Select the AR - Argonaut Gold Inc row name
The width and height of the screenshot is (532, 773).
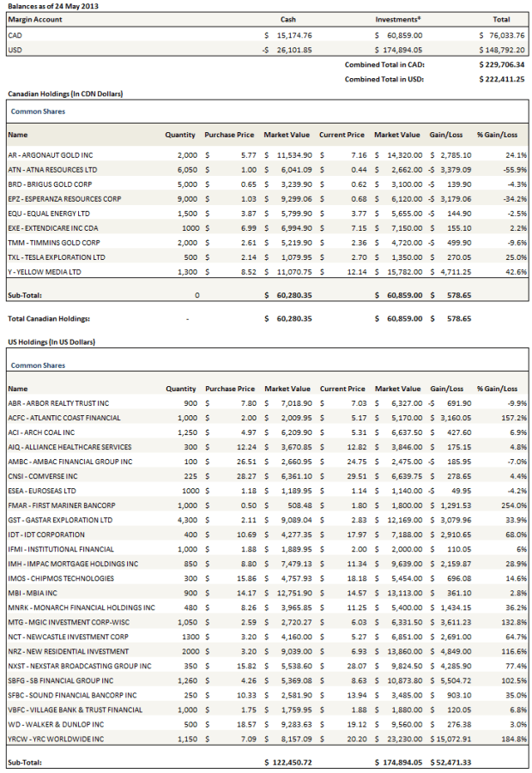[x=51, y=155]
